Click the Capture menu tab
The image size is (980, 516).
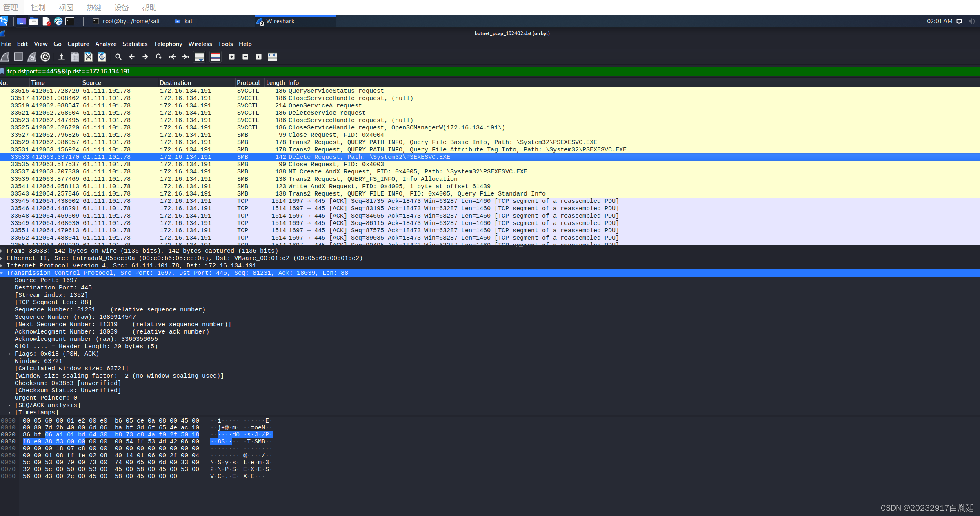click(77, 43)
